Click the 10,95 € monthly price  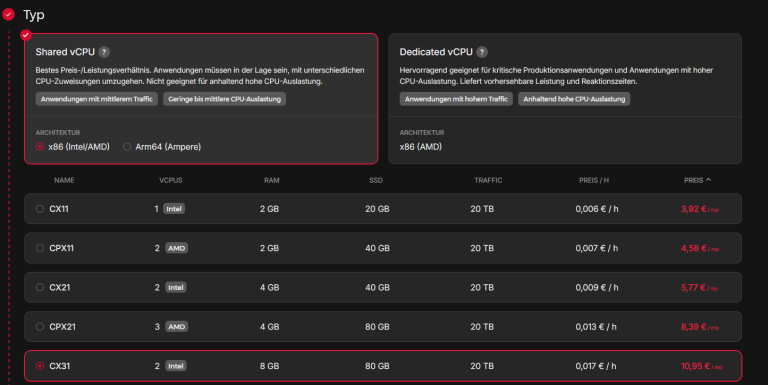tap(701, 366)
